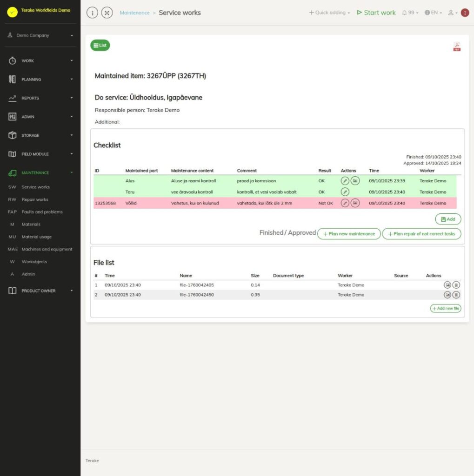Click Plan new maintenance button
The width and height of the screenshot is (474, 476).
point(349,234)
